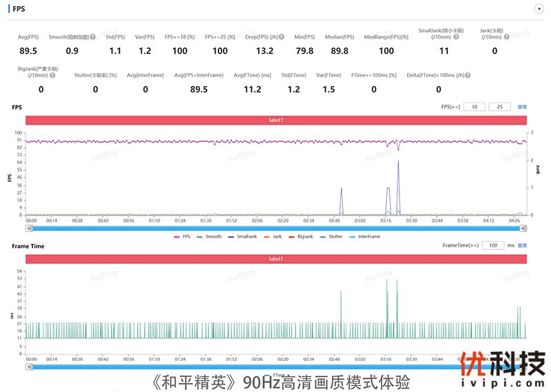This screenshot has height=392, width=551.
Task: Click the FrameTime threshold field showing 100
Action: pyautogui.click(x=493, y=245)
